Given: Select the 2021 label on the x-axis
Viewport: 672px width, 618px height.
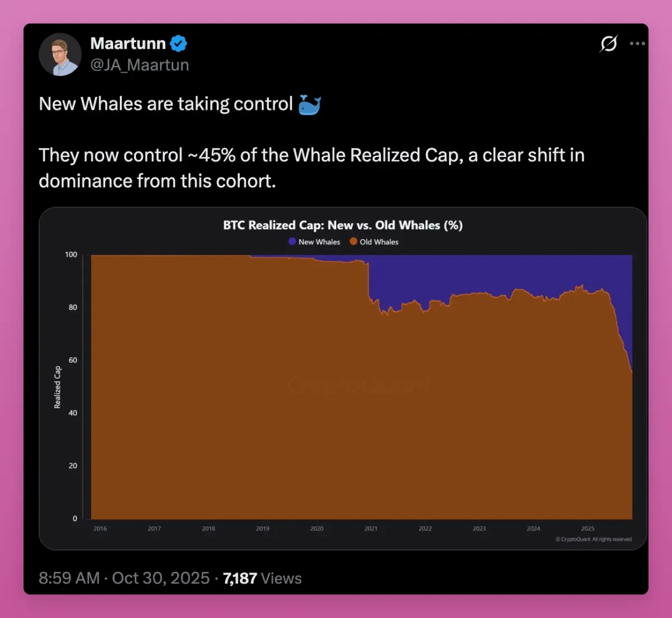Looking at the screenshot, I should click(371, 528).
